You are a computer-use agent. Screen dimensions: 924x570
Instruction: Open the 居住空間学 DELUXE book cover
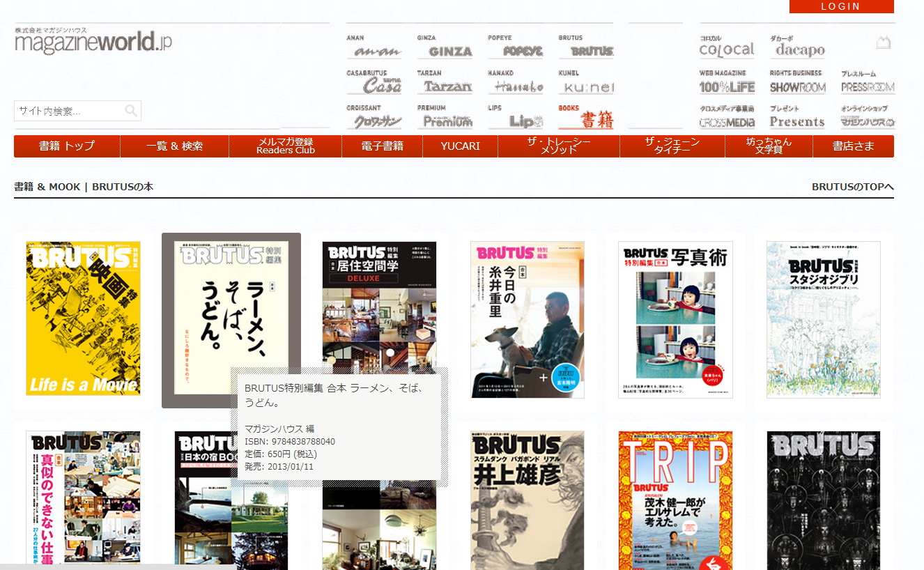click(x=379, y=305)
